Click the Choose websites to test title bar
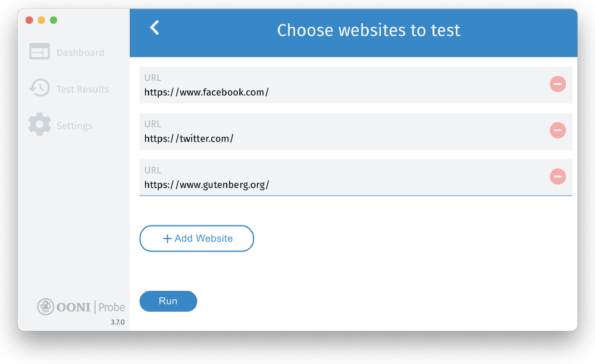The width and height of the screenshot is (595, 364). tap(368, 30)
